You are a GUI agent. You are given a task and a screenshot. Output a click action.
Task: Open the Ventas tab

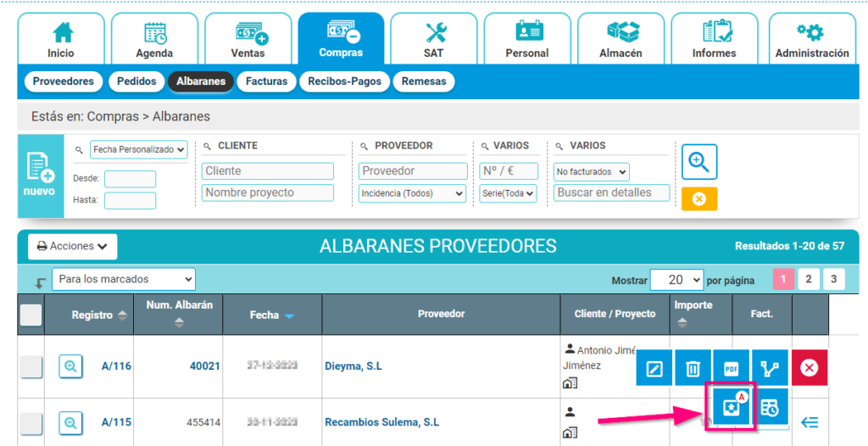point(248,39)
